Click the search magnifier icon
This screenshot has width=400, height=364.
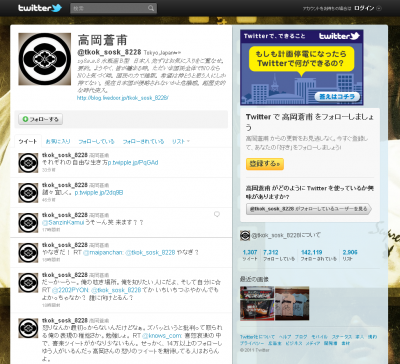tap(151, 8)
